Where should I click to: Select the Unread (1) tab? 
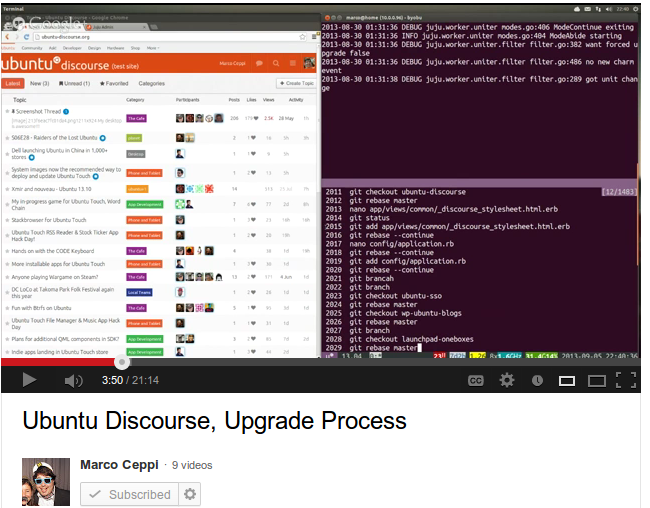(74, 83)
